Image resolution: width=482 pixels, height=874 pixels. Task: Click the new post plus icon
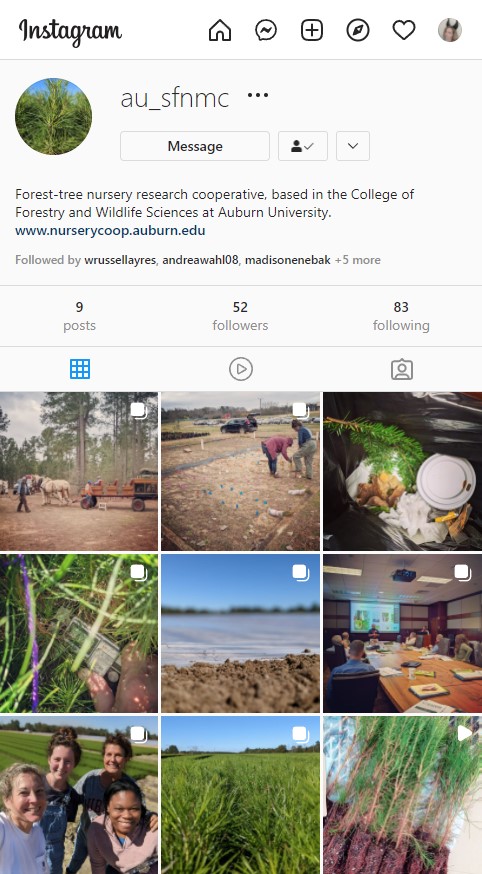(312, 30)
